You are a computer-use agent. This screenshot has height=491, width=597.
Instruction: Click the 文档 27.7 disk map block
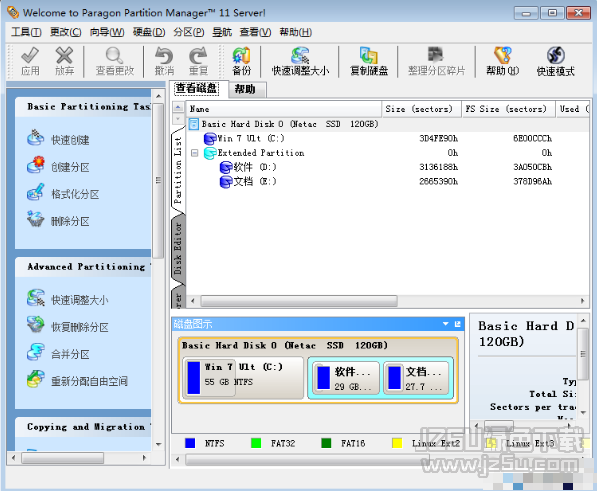416,378
